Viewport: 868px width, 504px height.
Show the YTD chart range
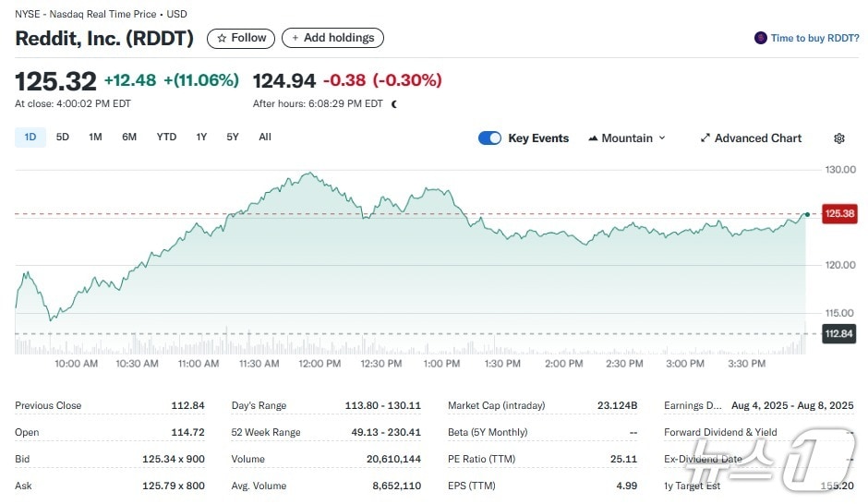(x=166, y=138)
